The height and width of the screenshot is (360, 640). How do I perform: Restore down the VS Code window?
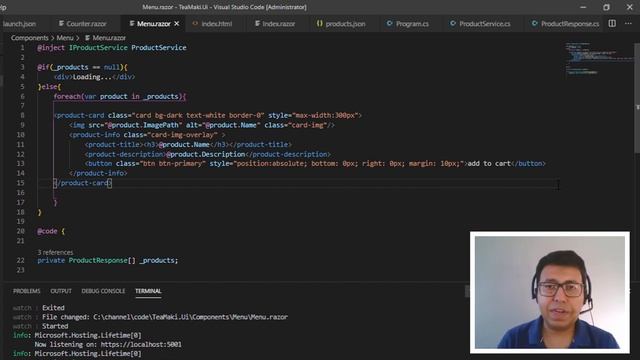[606, 7]
